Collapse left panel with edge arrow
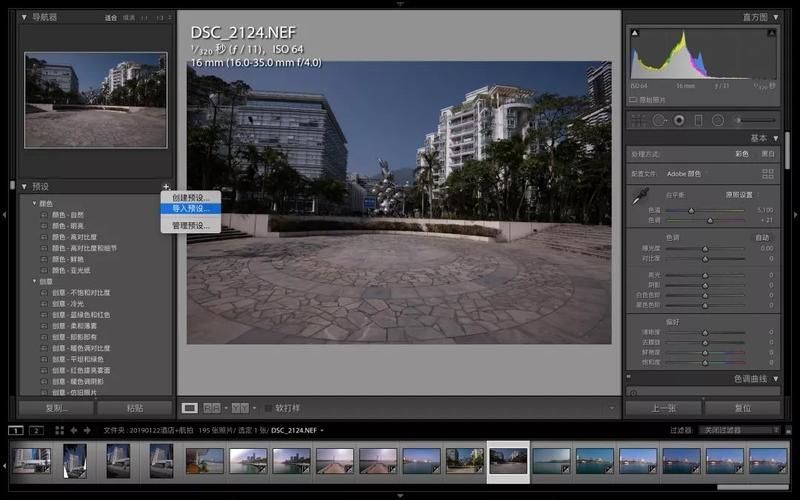Screen dimensions: 800x500 pos(4,215)
